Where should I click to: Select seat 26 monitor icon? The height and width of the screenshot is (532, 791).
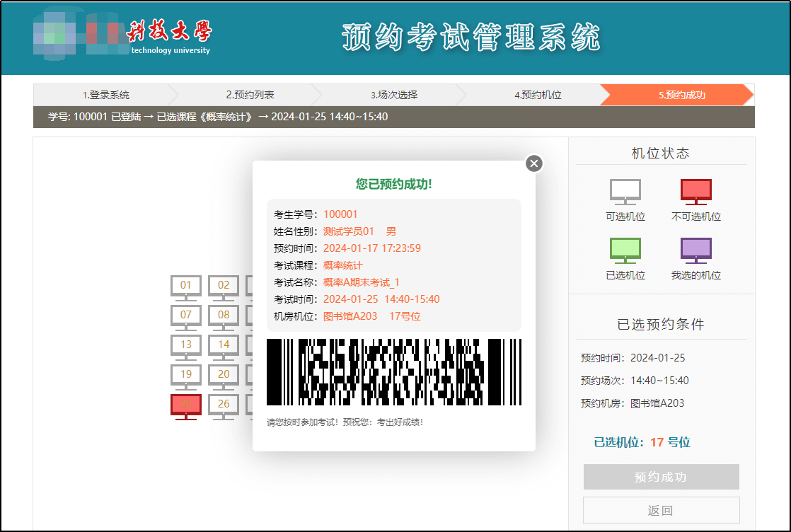(224, 407)
